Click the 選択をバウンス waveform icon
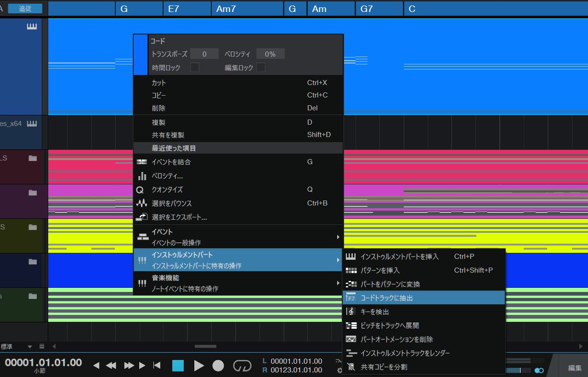 point(141,203)
